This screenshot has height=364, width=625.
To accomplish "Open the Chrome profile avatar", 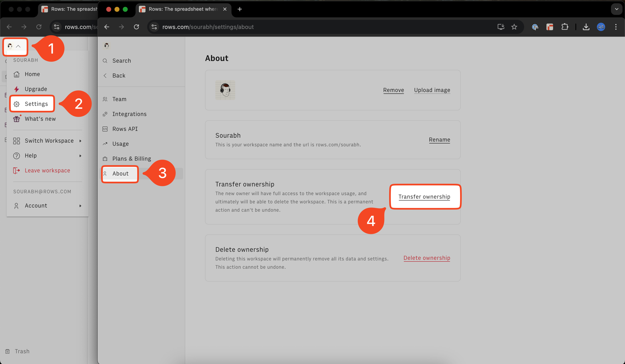I will (x=601, y=27).
